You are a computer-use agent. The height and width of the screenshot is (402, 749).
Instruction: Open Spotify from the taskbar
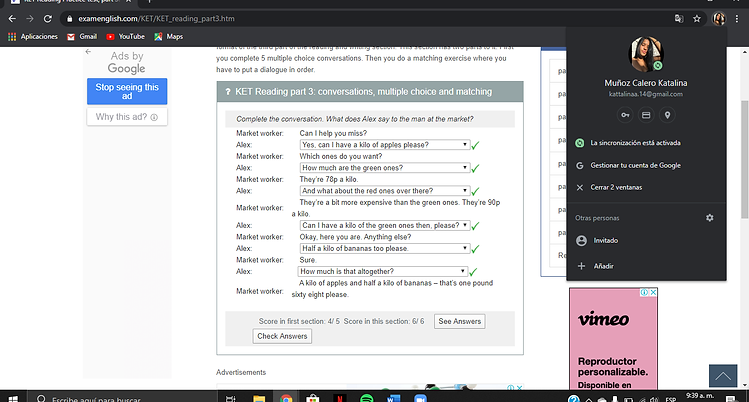pyautogui.click(x=366, y=398)
